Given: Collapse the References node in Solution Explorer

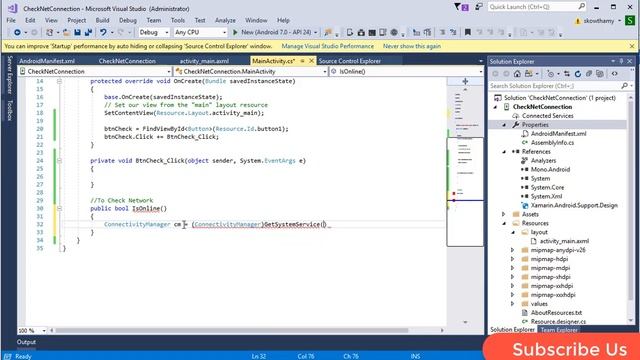Looking at the screenshot, I should [504, 152].
